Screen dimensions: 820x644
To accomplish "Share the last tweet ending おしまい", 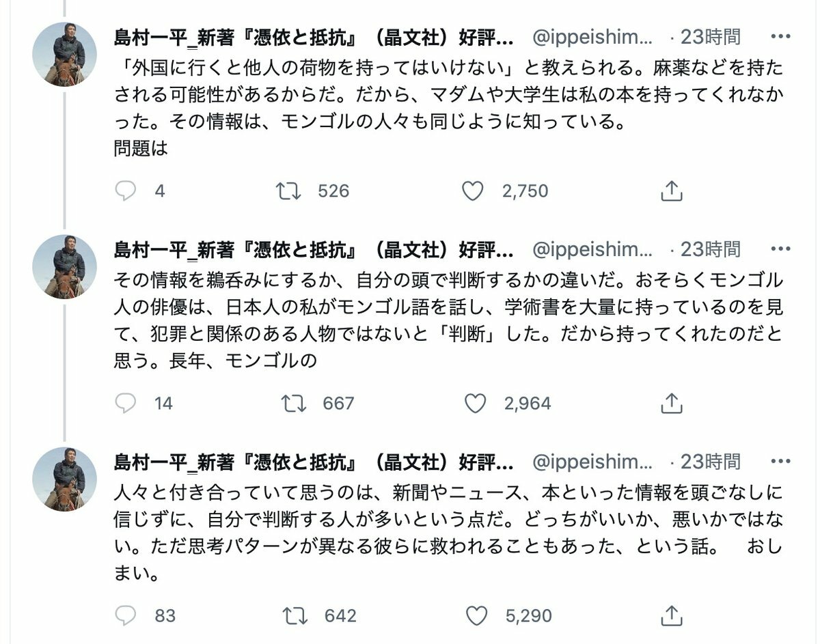I will pyautogui.click(x=672, y=616).
